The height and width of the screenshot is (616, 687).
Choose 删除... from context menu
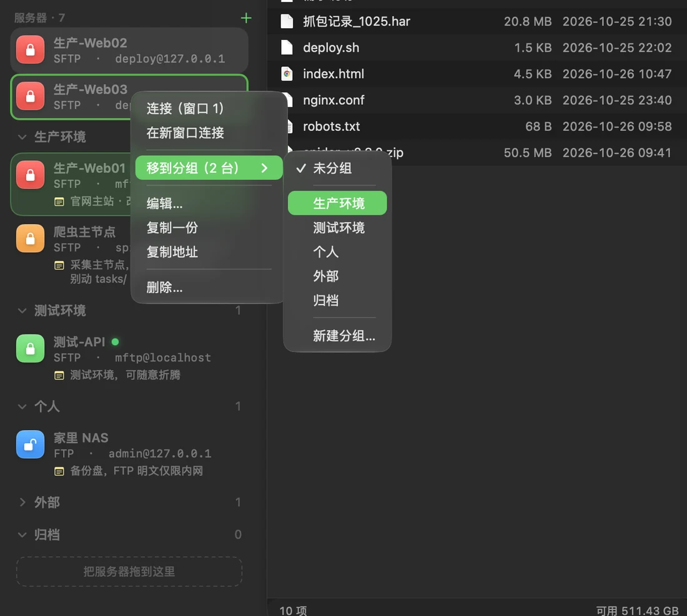click(209, 288)
